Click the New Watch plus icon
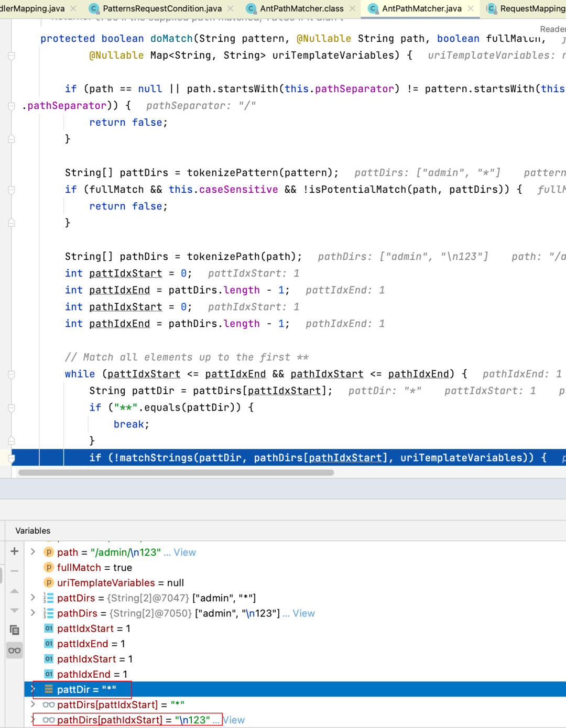 pos(15,551)
